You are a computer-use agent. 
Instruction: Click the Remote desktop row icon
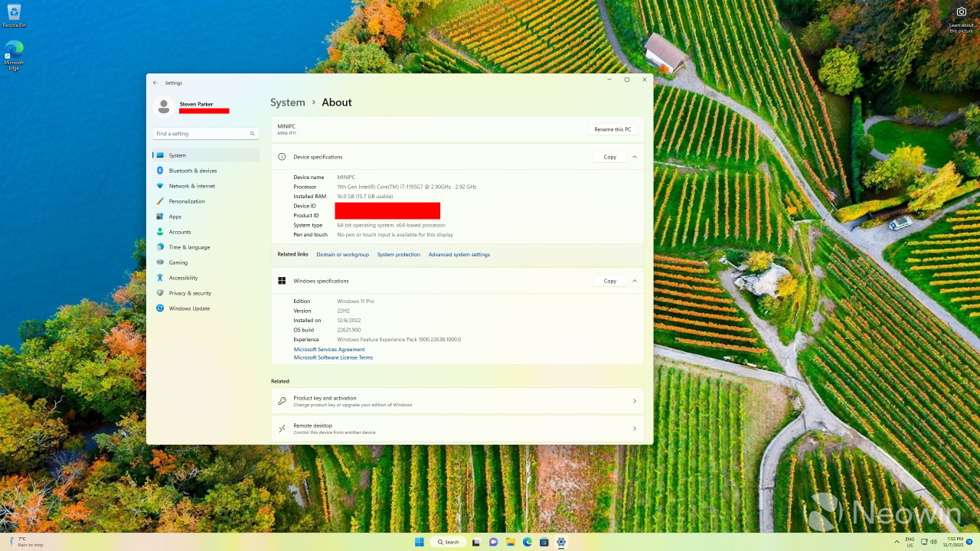click(282, 429)
